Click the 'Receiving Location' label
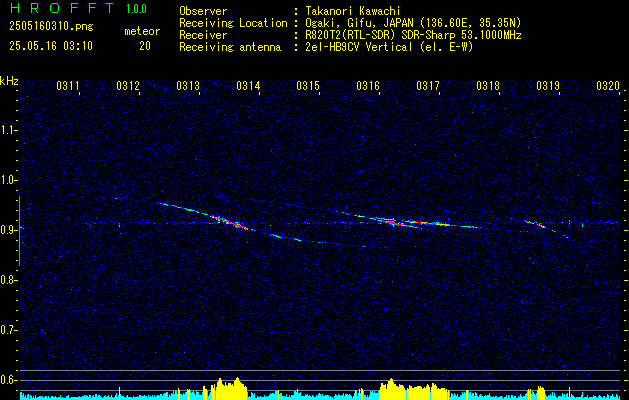The width and height of the screenshot is (629, 400). 233,23
